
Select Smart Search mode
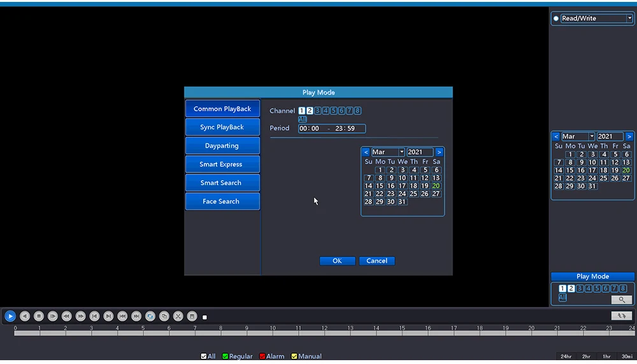pyautogui.click(x=222, y=183)
